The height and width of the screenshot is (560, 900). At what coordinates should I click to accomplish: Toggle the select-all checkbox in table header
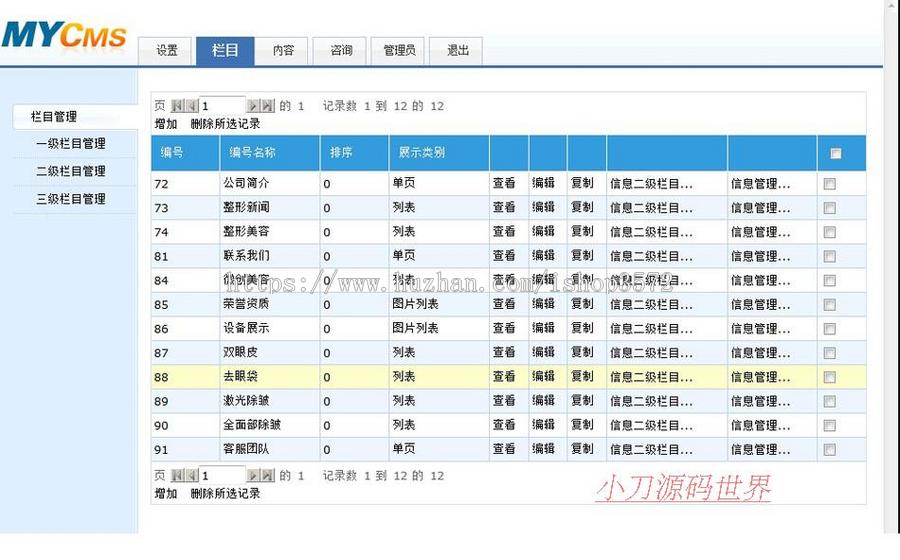click(x=836, y=153)
